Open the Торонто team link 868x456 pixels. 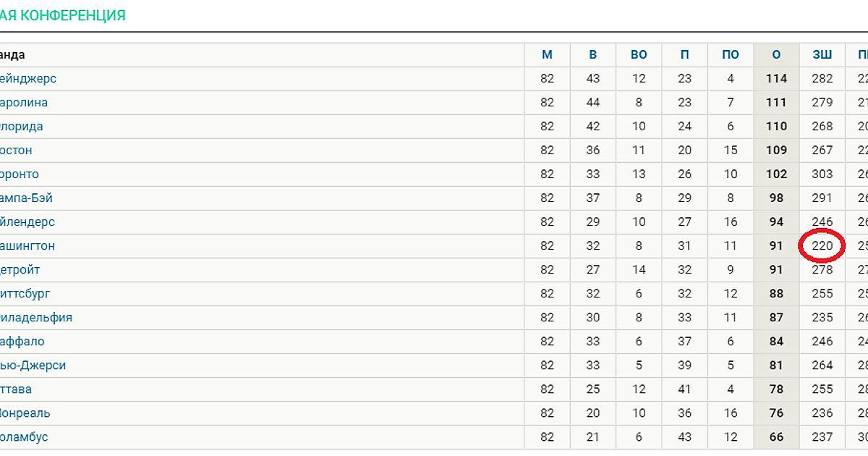[20, 174]
